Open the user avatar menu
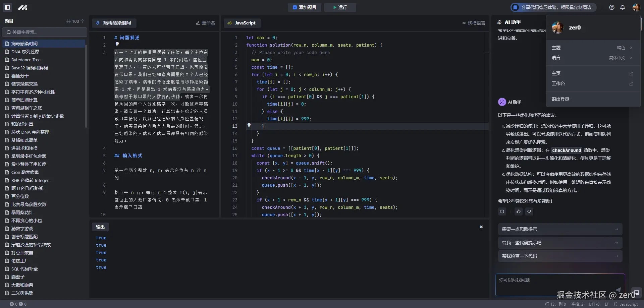The image size is (644, 308). (636, 7)
